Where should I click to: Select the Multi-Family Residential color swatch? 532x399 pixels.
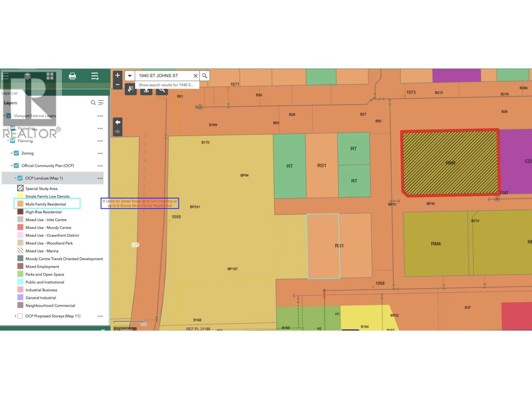pos(20,204)
